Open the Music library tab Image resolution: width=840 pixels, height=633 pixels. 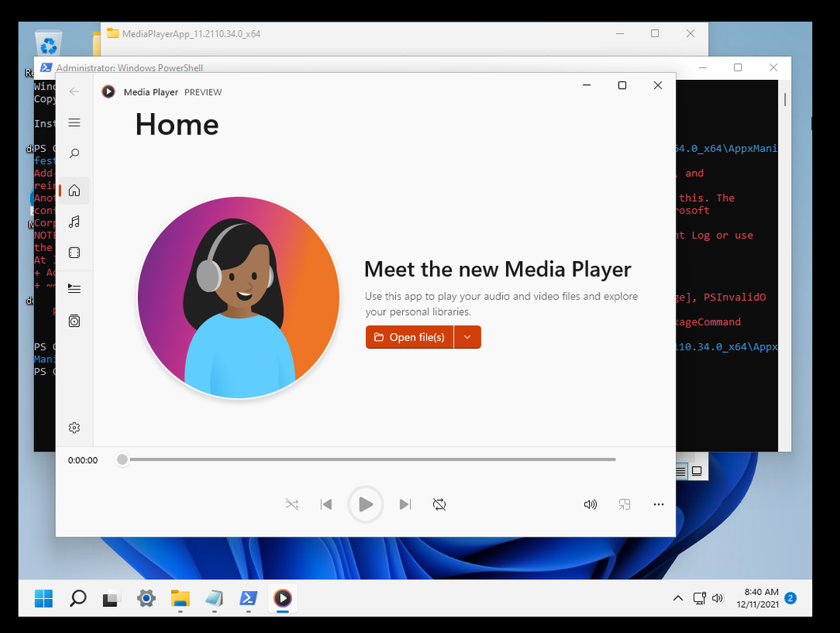coord(74,222)
